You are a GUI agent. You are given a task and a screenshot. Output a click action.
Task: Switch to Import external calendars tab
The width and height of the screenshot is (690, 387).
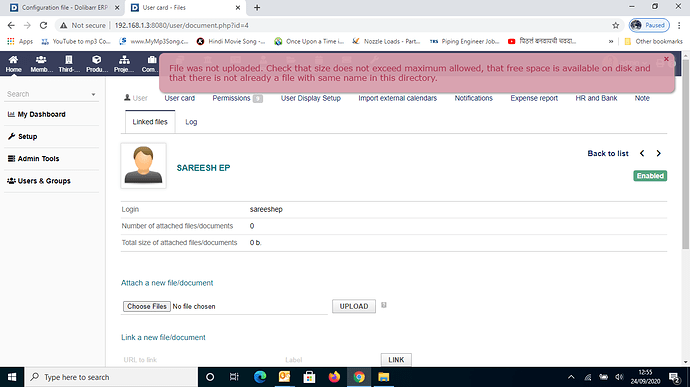tap(397, 98)
